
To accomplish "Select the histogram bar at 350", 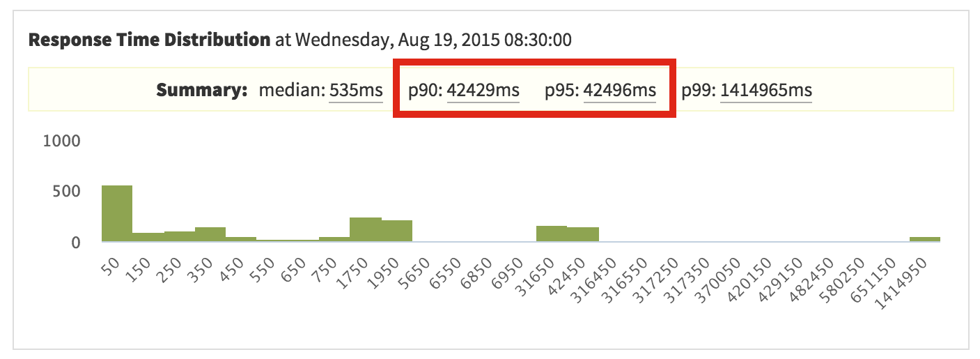I will (210, 234).
